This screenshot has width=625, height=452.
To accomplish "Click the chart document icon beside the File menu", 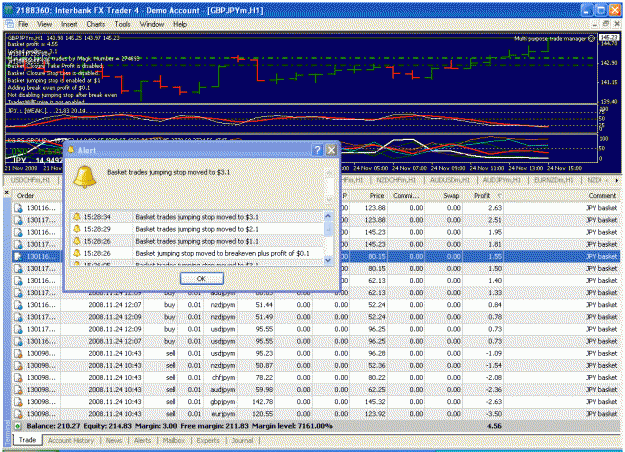I will 9,24.
